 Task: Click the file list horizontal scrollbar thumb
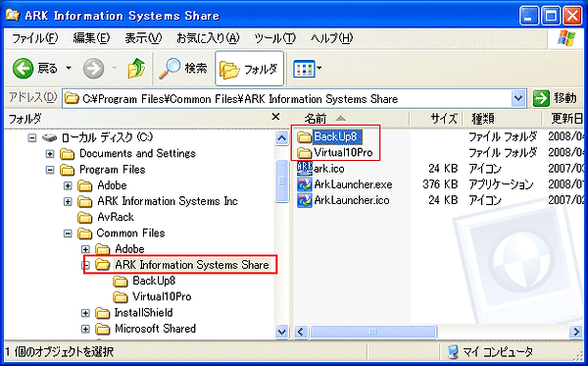click(373, 332)
